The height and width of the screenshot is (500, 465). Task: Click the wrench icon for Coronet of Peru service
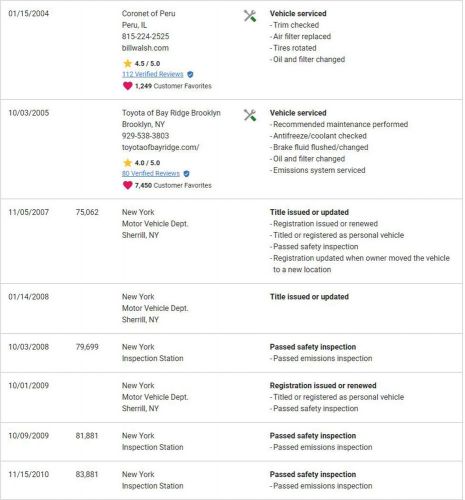coord(250,16)
